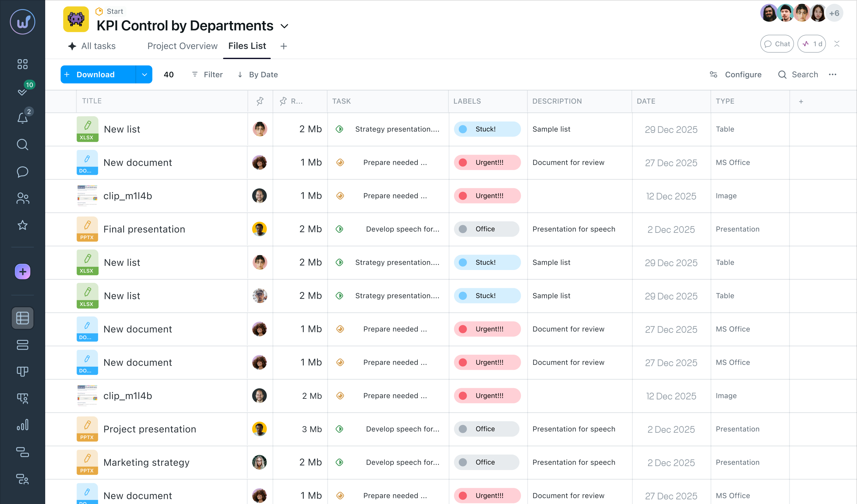Open the Chat button
The image size is (857, 504).
point(777,44)
